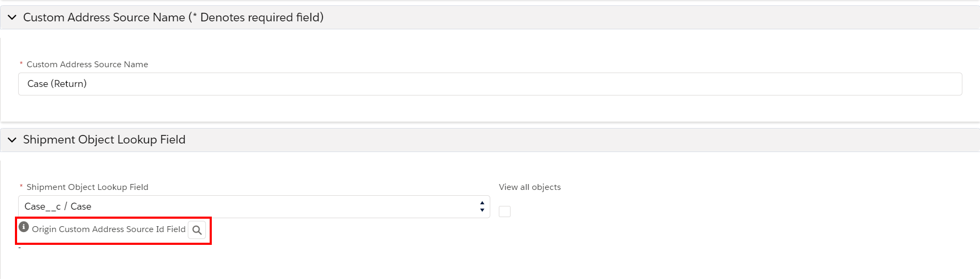This screenshot has height=279, width=980.
Task: Click the 'Case' text after the slash in dropdown
Action: pos(81,206)
